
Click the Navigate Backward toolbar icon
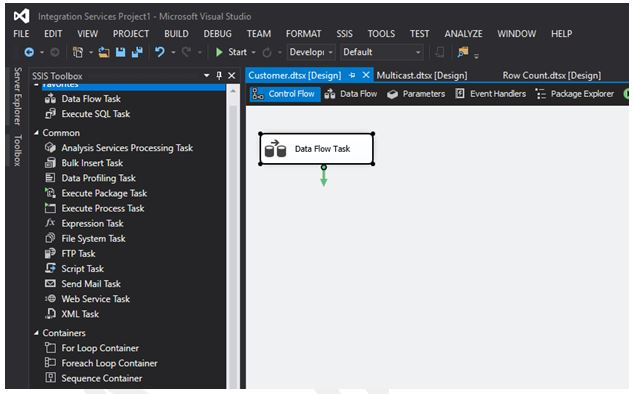(29, 52)
